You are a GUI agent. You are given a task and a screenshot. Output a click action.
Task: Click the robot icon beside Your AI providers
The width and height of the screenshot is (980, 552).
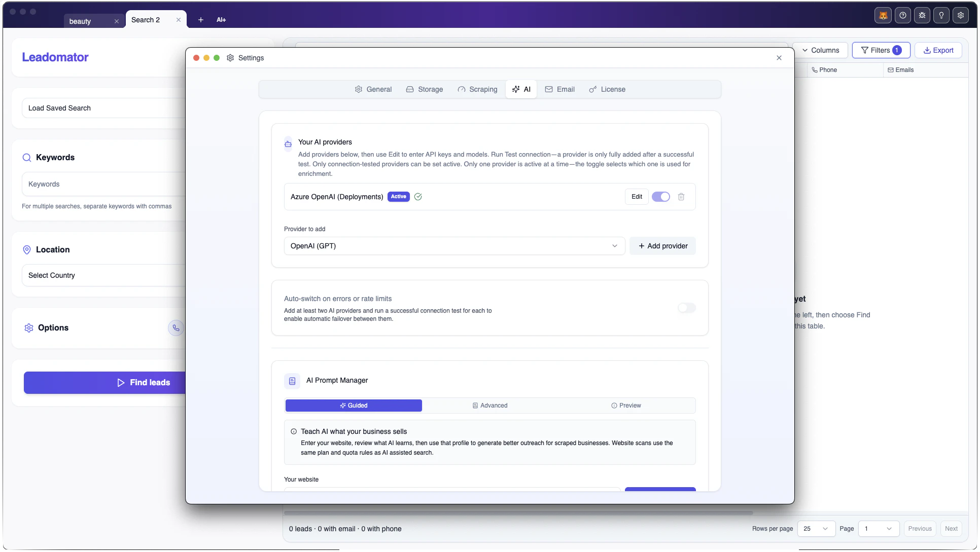click(288, 144)
